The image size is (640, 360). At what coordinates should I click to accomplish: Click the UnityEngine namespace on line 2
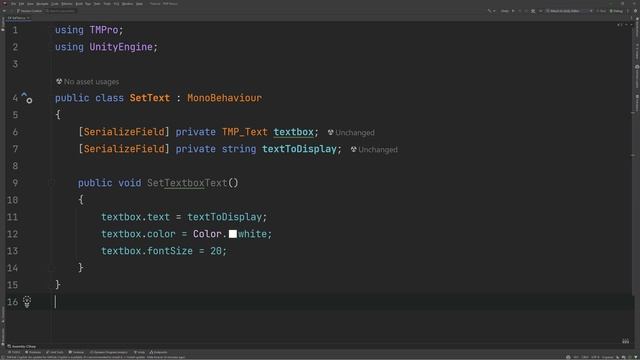click(121, 47)
